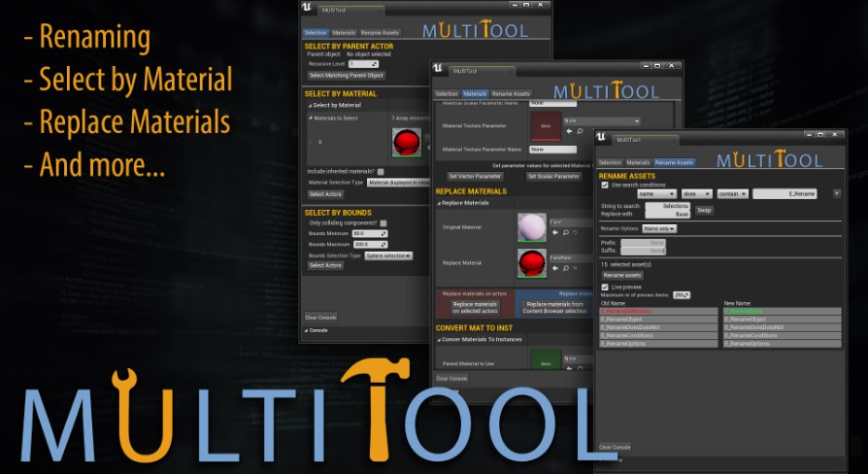The width and height of the screenshot is (868, 474).
Task: Clear Console in the back-left window
Action: pos(320,318)
